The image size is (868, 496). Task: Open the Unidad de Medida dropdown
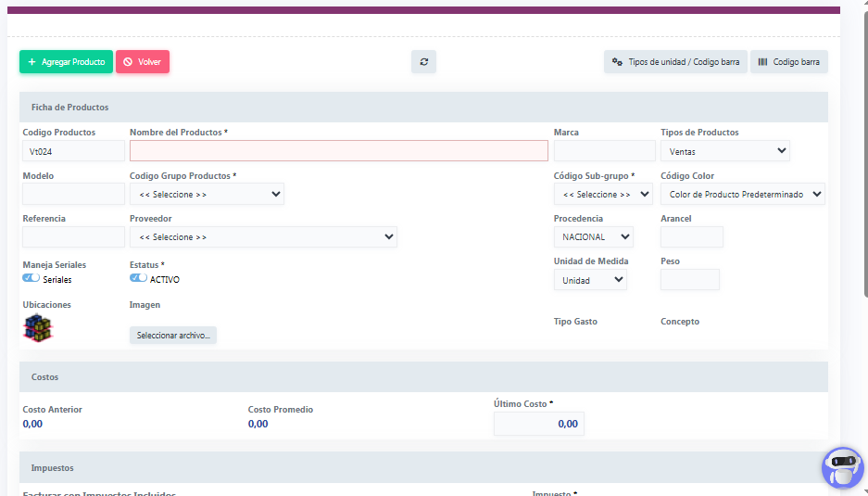(589, 279)
